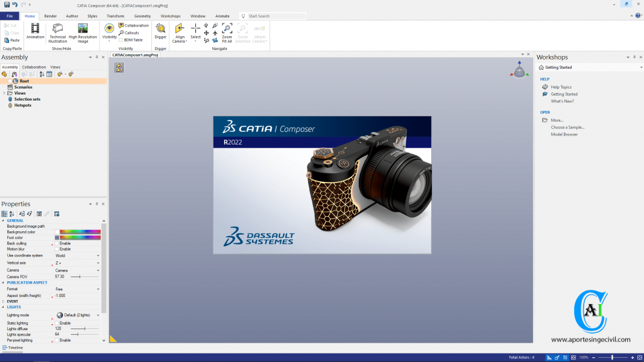
Task: Open the Collaboration tool in Visibility group
Action: (x=134, y=25)
